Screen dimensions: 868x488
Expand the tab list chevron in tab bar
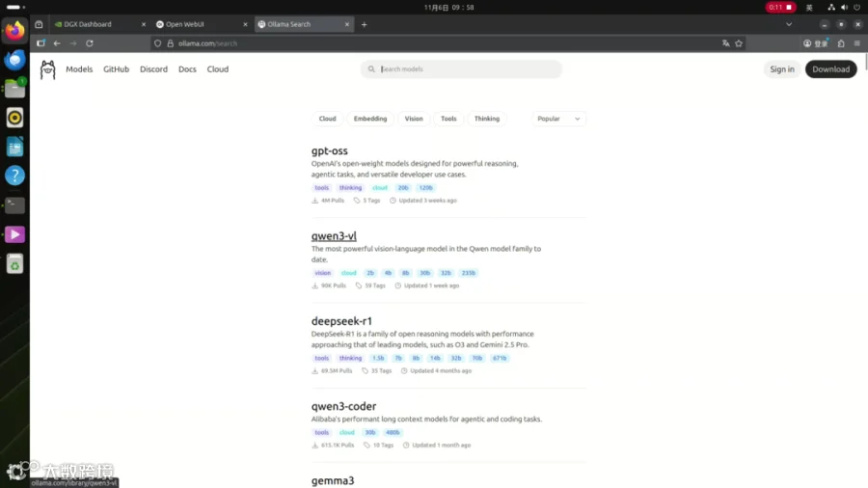pos(789,24)
